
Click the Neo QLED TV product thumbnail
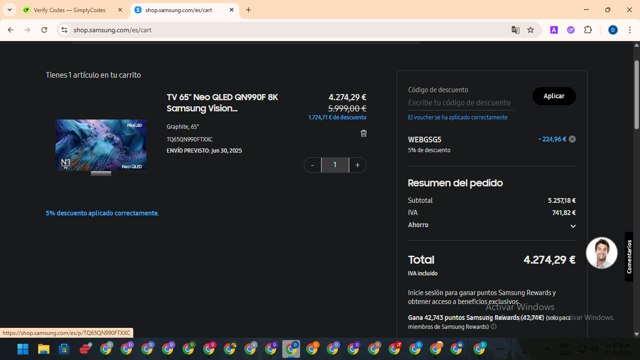click(101, 146)
